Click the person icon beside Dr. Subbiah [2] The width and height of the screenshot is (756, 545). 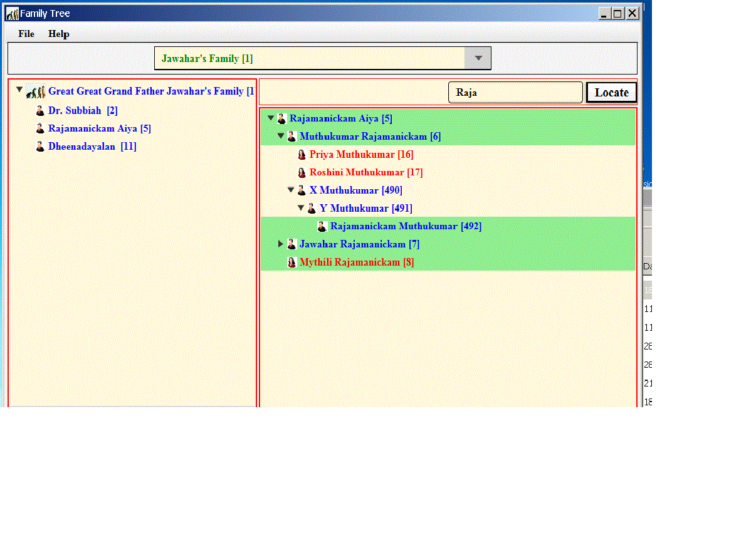[x=40, y=110]
